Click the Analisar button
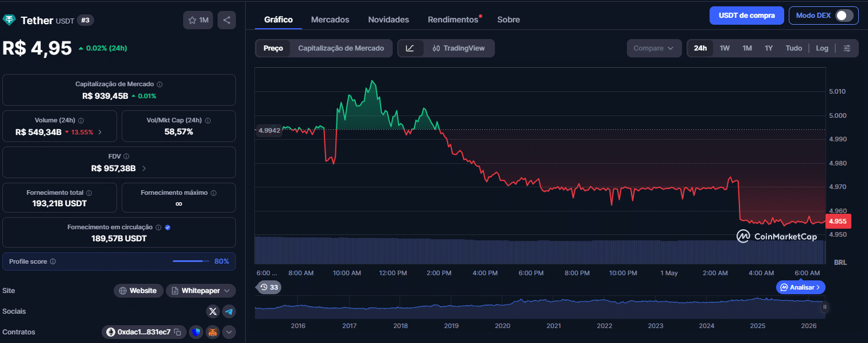The image size is (868, 343). (801, 287)
